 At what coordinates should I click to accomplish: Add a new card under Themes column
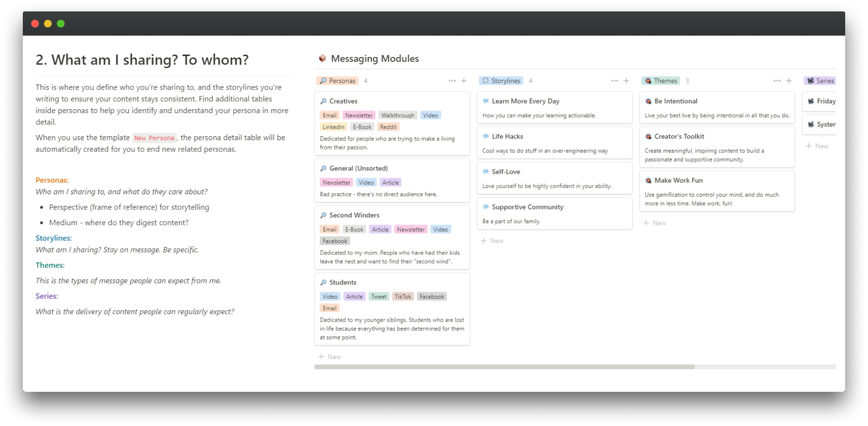point(655,223)
